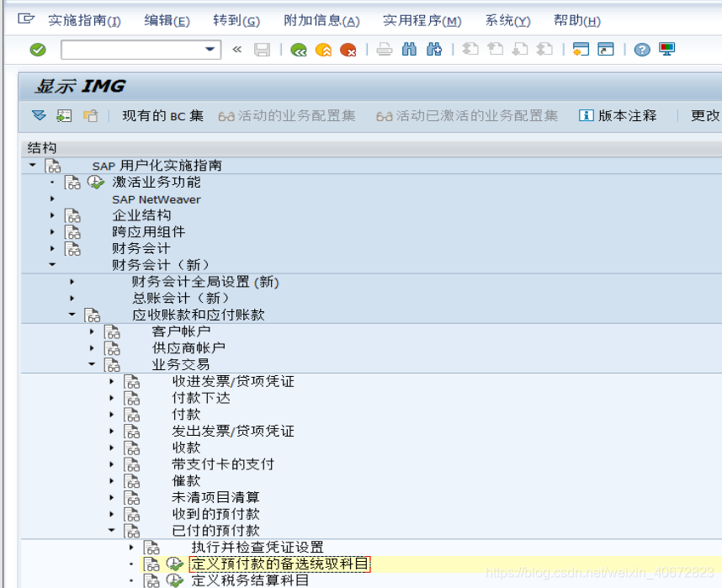Click the Find binoculars icon
The image size is (722, 588).
click(409, 50)
